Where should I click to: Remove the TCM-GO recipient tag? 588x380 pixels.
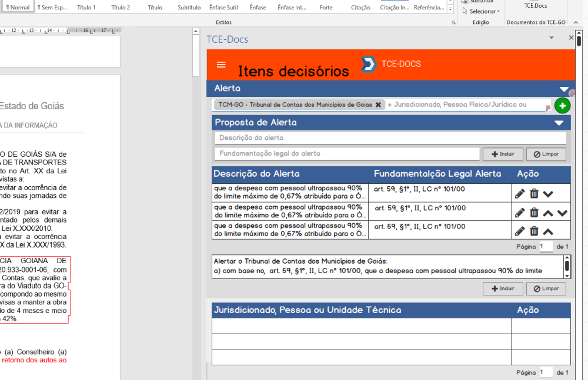378,105
